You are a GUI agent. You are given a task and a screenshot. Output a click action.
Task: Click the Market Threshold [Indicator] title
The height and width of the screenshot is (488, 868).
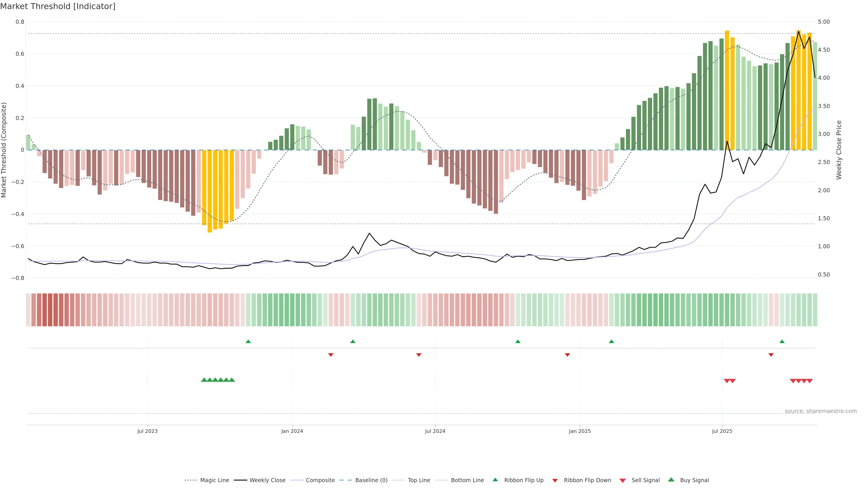(x=58, y=6)
